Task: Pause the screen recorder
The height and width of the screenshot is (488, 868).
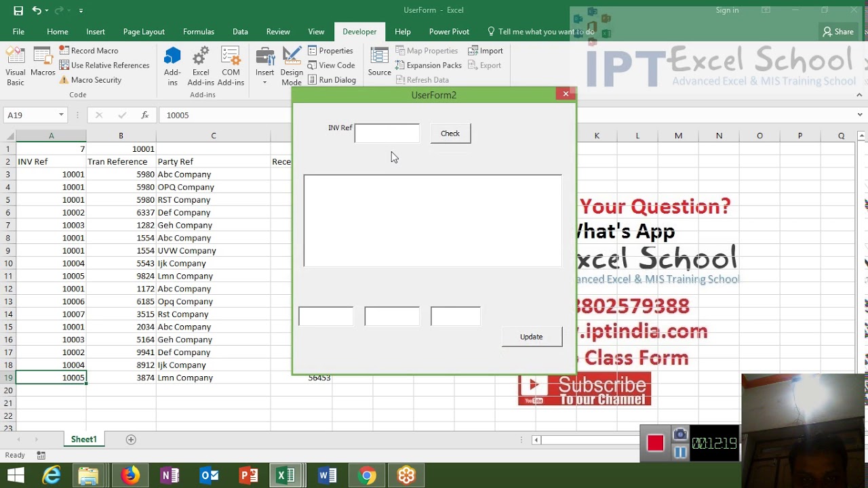Action: [680, 453]
